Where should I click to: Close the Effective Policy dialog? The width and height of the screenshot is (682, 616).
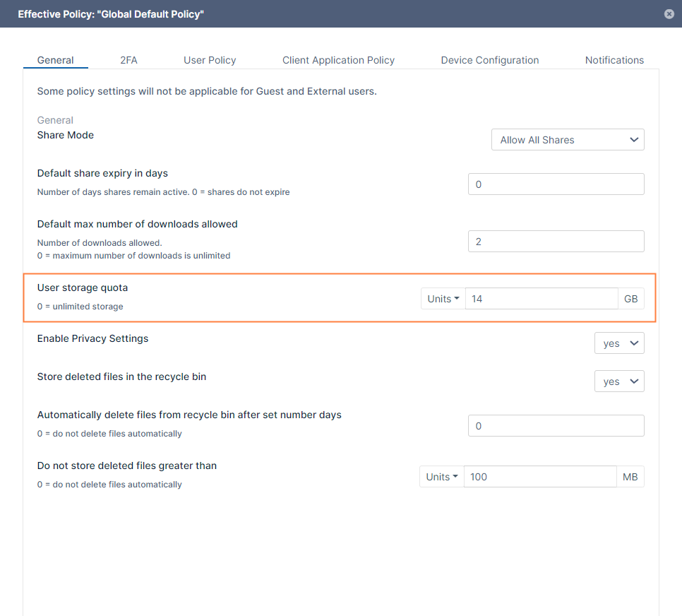(669, 13)
